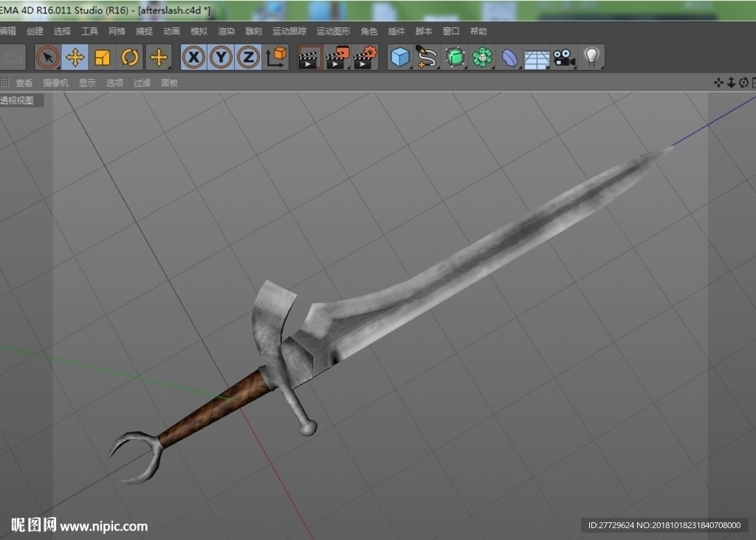Open the 渲染 menu
The image size is (756, 540).
(226, 31)
